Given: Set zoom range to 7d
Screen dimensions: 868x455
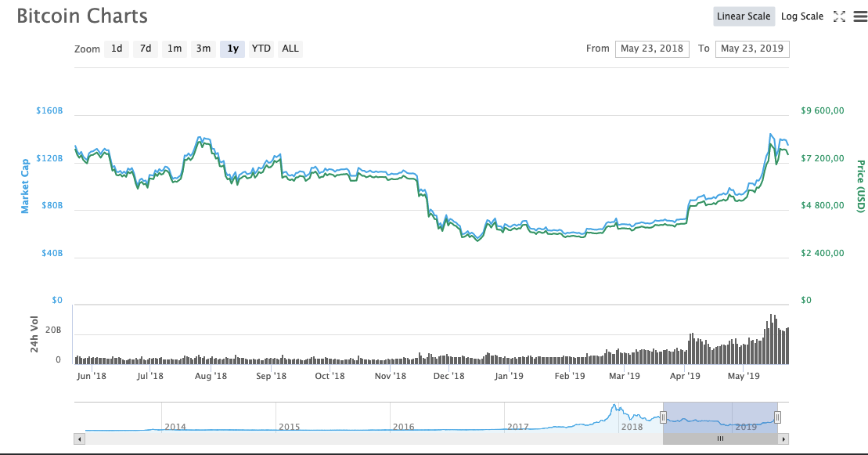Looking at the screenshot, I should (146, 49).
